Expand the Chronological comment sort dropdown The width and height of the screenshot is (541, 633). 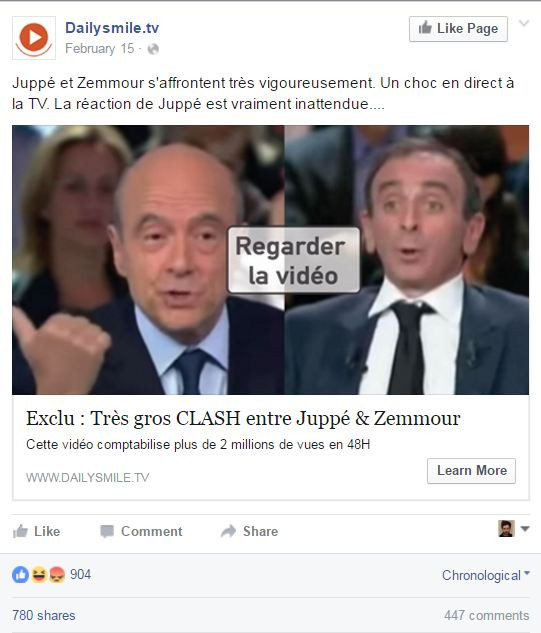coord(486,575)
